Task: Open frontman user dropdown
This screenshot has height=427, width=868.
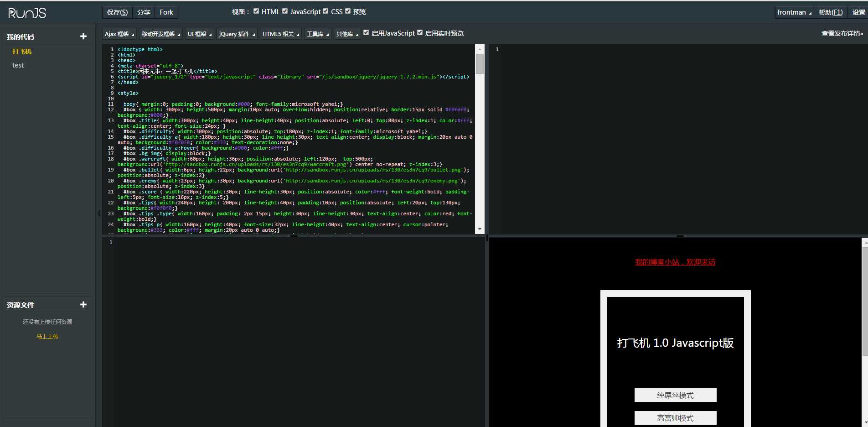Action: (x=794, y=12)
